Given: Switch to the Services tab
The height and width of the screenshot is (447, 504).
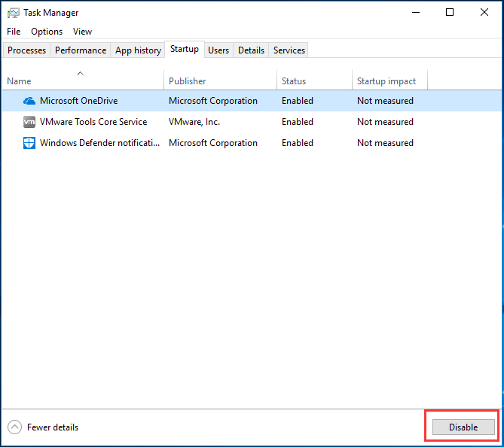Looking at the screenshot, I should point(289,50).
